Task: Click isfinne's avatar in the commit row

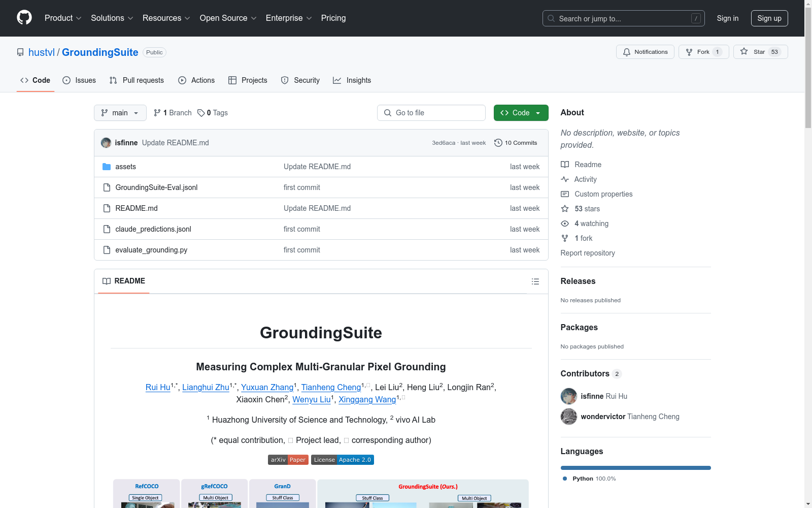Action: (x=106, y=143)
